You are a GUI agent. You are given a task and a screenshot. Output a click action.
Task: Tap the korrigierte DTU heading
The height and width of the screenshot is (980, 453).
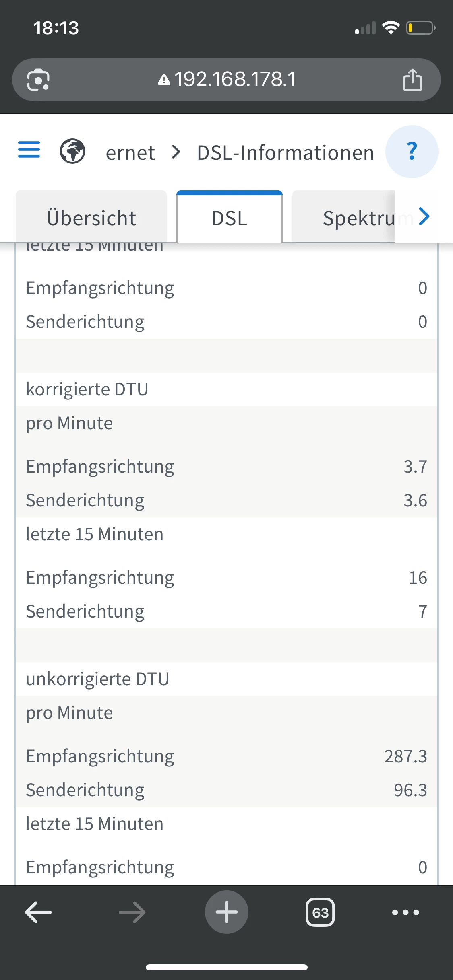(x=87, y=389)
